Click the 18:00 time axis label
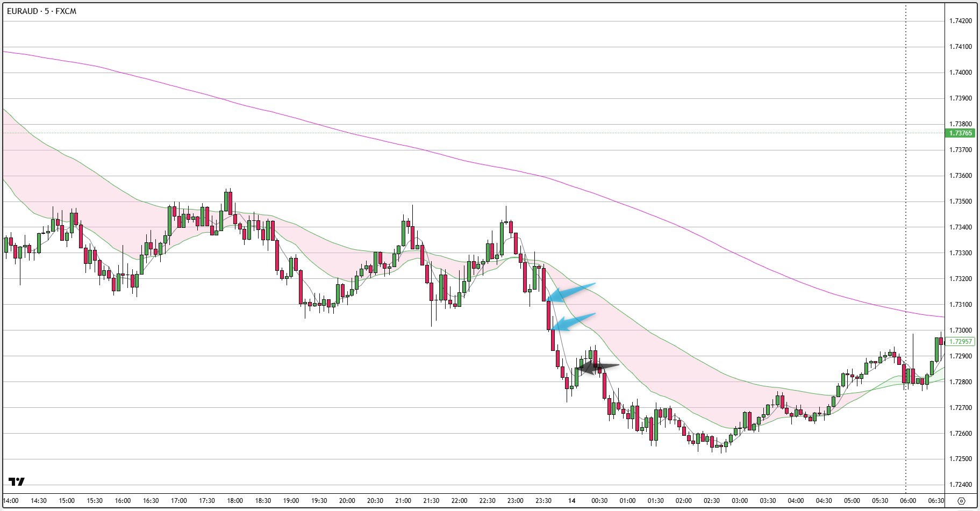The width and height of the screenshot is (980, 511). click(235, 501)
